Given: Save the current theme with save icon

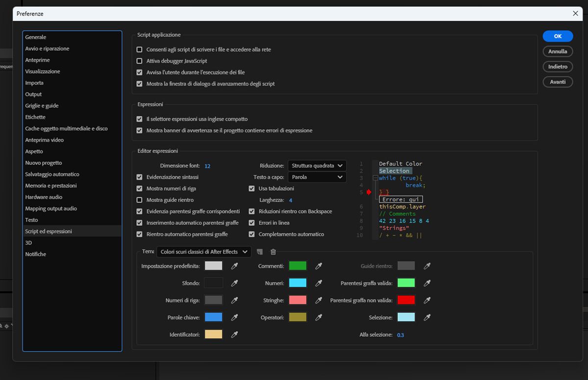Looking at the screenshot, I should coord(260,252).
